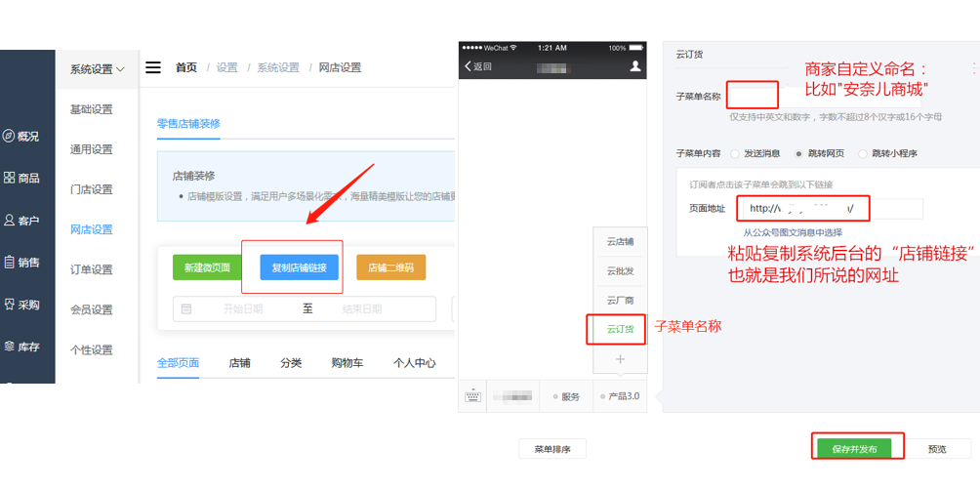
Task: Switch to the 个人中心 tab
Action: pos(415,362)
